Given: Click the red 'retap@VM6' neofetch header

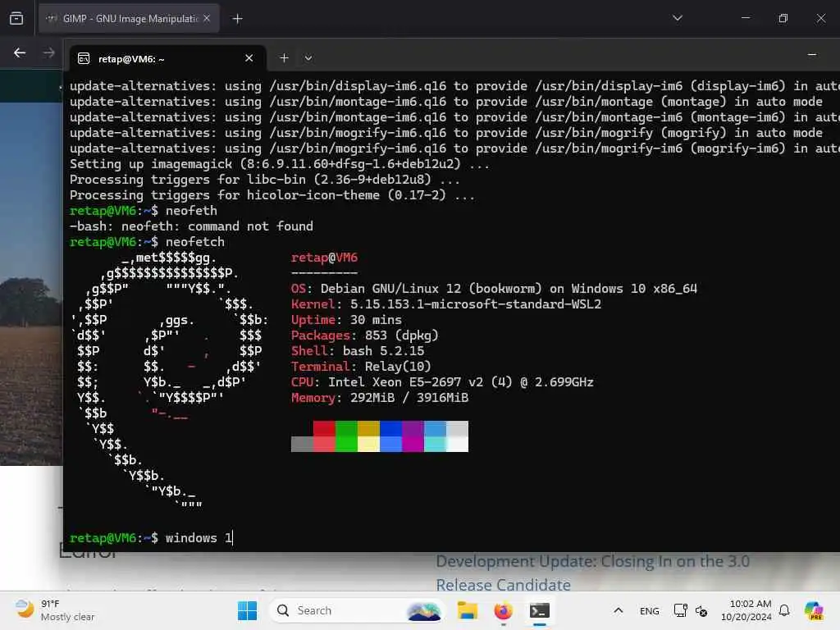Looking at the screenshot, I should 324,258.
